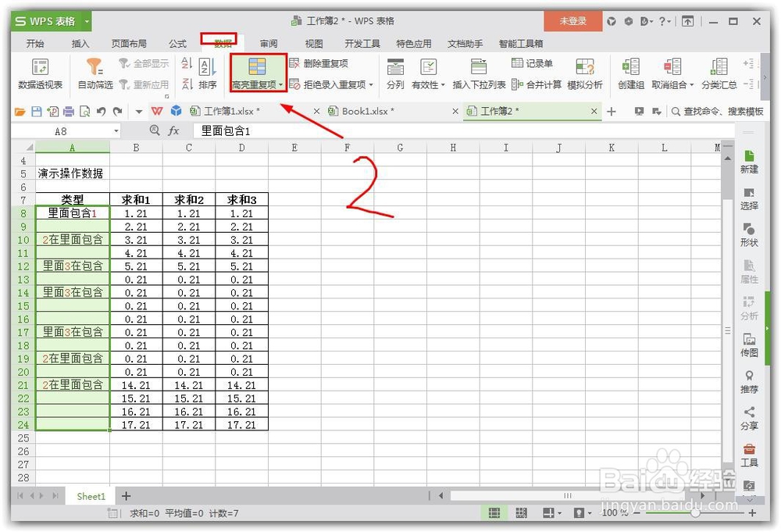
Task: Click Shapes (形状) in the right sidebar
Action: [749, 236]
